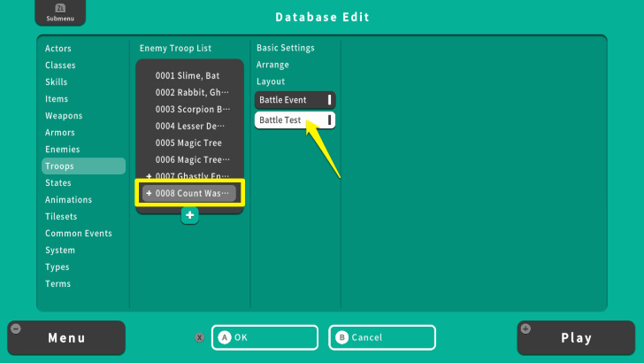
Task: Click the X button icon beside OK
Action: (200, 337)
